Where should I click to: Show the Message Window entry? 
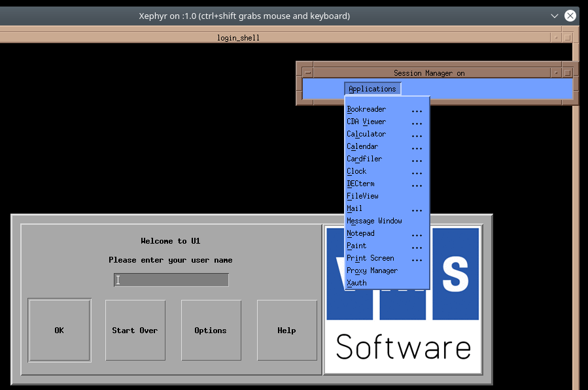pyautogui.click(x=374, y=221)
